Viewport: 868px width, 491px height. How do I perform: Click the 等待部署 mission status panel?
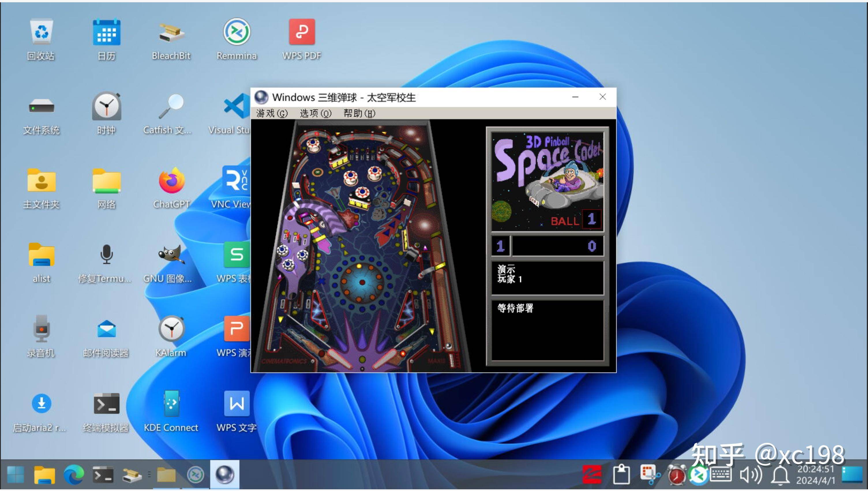click(547, 331)
